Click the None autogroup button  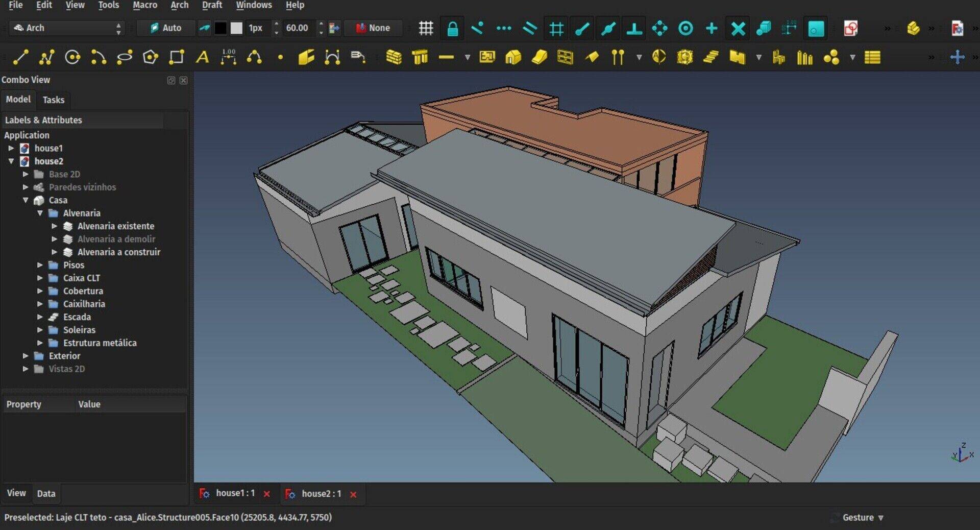coord(373,28)
